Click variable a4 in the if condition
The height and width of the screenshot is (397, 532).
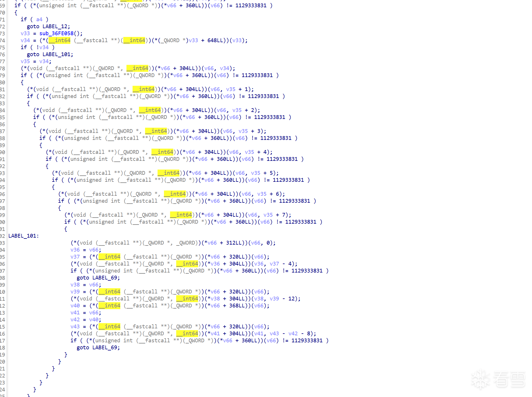click(39, 19)
